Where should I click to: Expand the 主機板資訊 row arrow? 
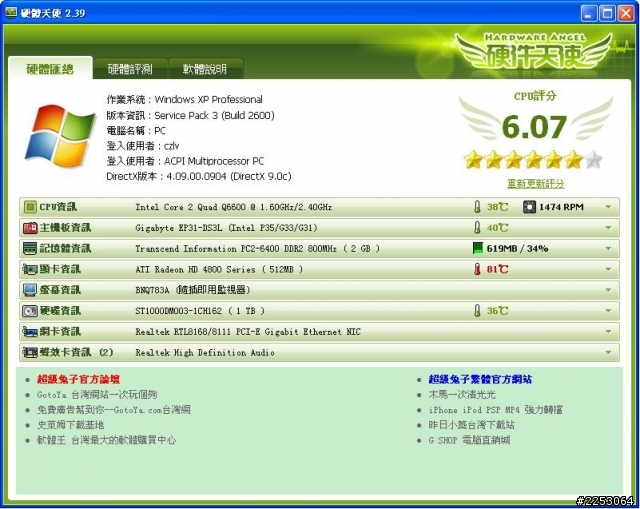(608, 228)
